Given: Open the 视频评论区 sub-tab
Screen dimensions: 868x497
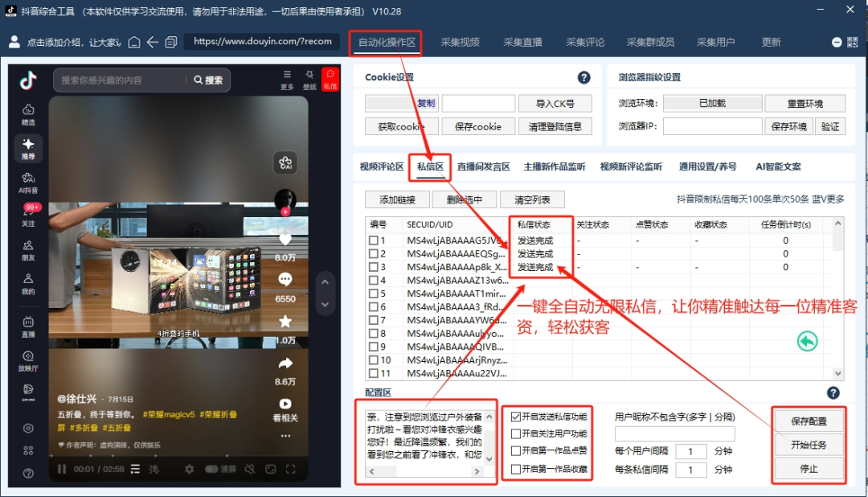Looking at the screenshot, I should point(382,166).
